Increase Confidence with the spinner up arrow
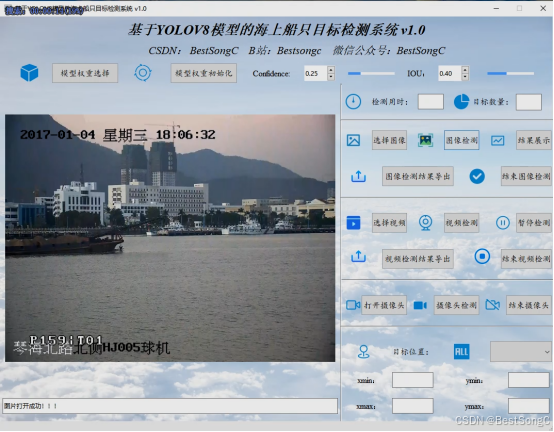Screen dimensions: 554x432 click(x=331, y=70)
